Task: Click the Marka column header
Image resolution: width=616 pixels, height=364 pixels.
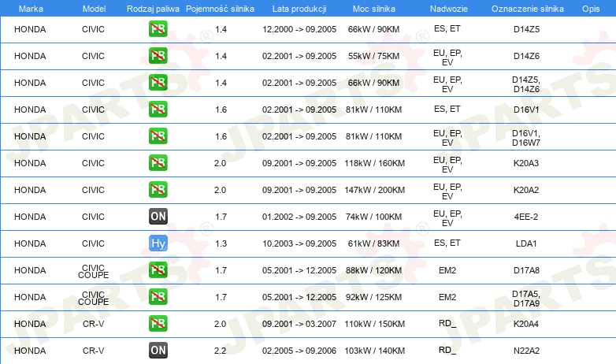Action: click(31, 9)
